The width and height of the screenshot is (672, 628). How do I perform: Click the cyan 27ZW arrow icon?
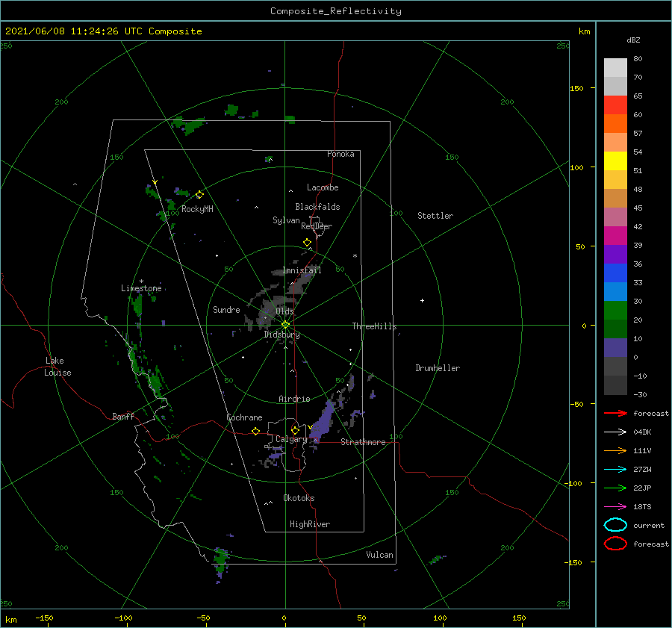(615, 470)
